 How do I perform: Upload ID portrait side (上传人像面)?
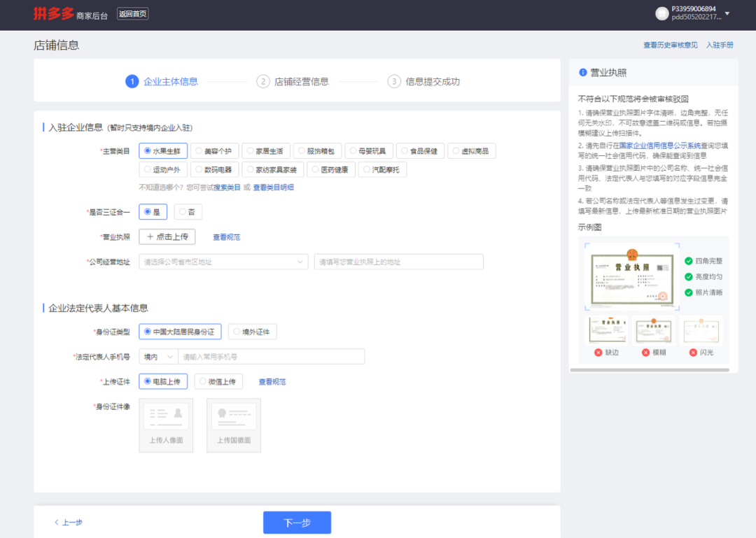tap(166, 425)
